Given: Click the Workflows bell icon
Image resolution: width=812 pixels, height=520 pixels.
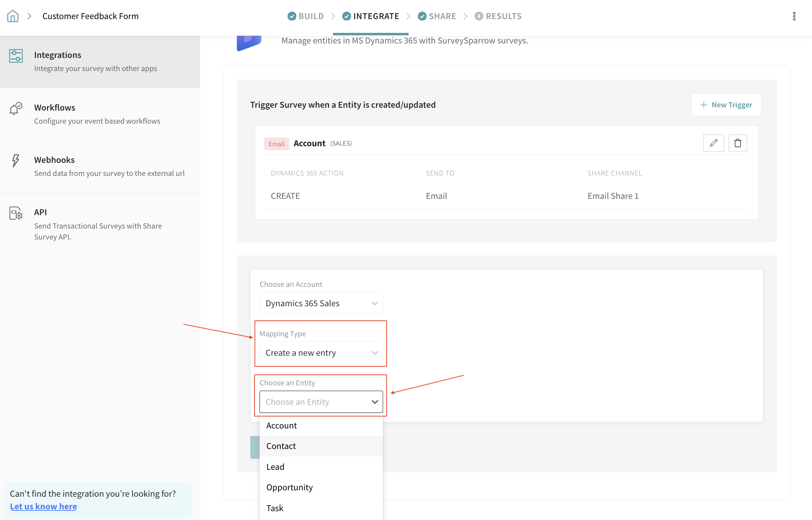Looking at the screenshot, I should pyautogui.click(x=16, y=108).
